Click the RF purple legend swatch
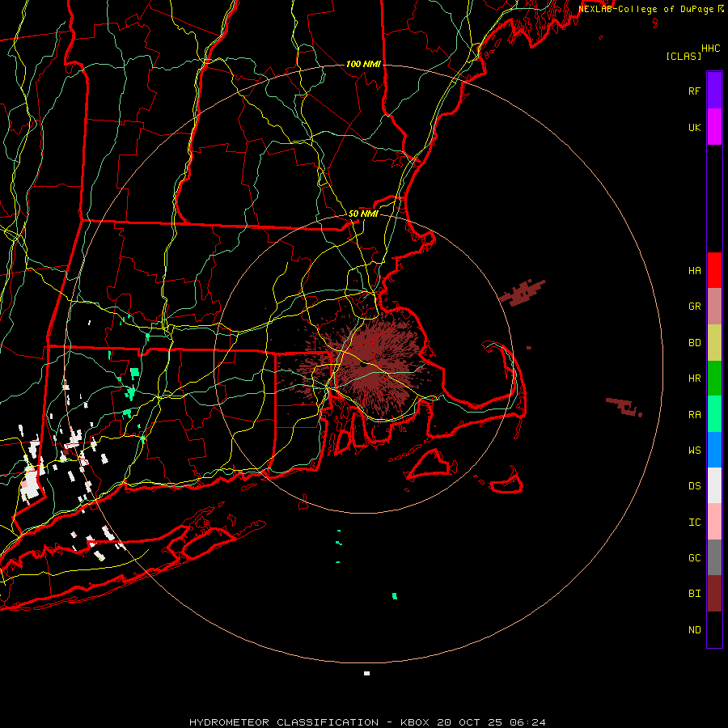The width and height of the screenshot is (728, 728). [x=714, y=91]
